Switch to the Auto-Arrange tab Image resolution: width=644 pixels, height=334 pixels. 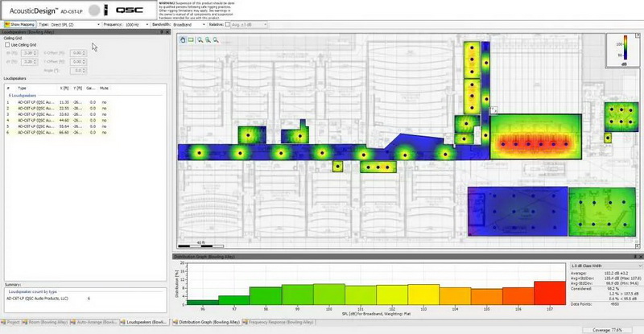pyautogui.click(x=94, y=322)
